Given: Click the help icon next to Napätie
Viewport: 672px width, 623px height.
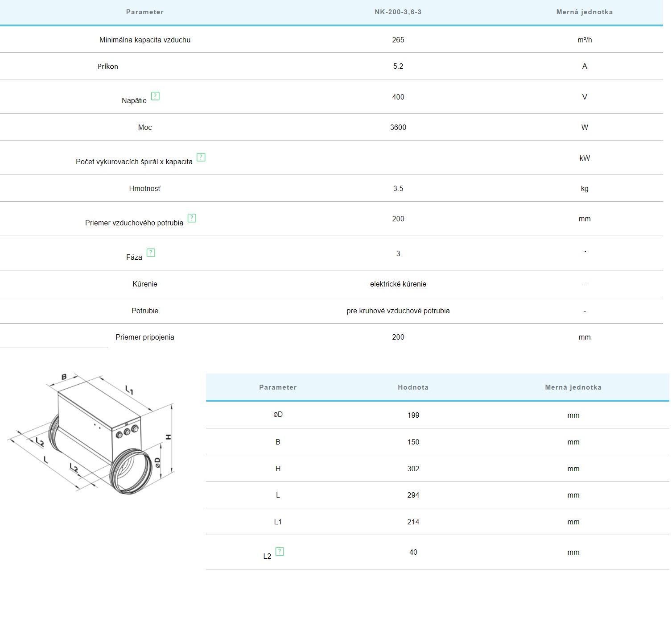Looking at the screenshot, I should point(155,96).
